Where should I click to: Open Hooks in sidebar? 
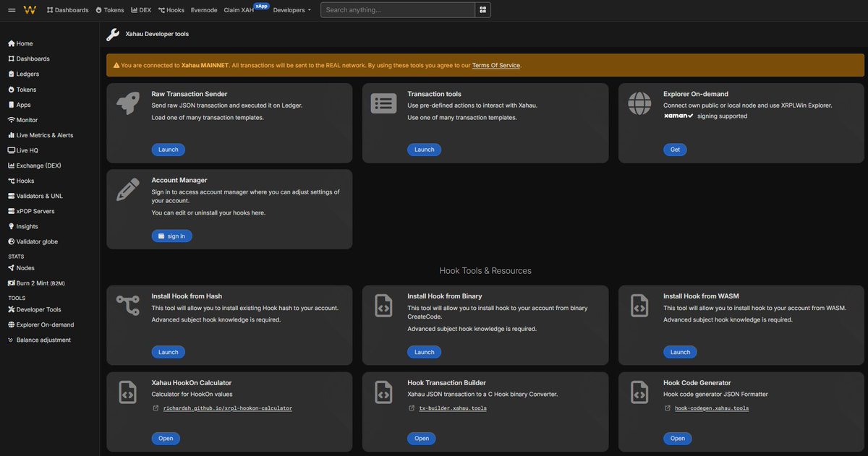[x=21, y=181]
